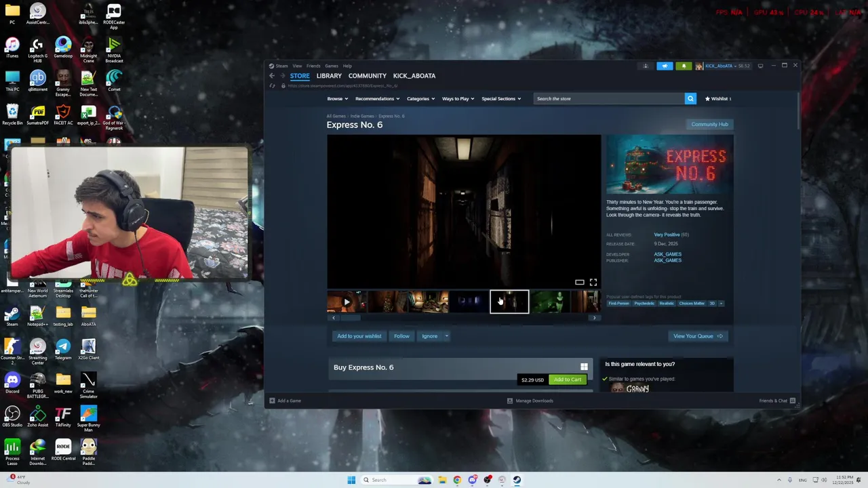Open the Process Lasso desktop shortcut
The image size is (868, 488).
(x=12, y=453)
